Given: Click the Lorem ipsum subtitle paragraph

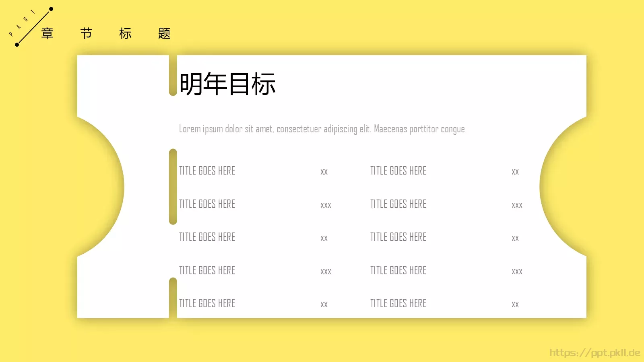Looking at the screenshot, I should (x=322, y=129).
